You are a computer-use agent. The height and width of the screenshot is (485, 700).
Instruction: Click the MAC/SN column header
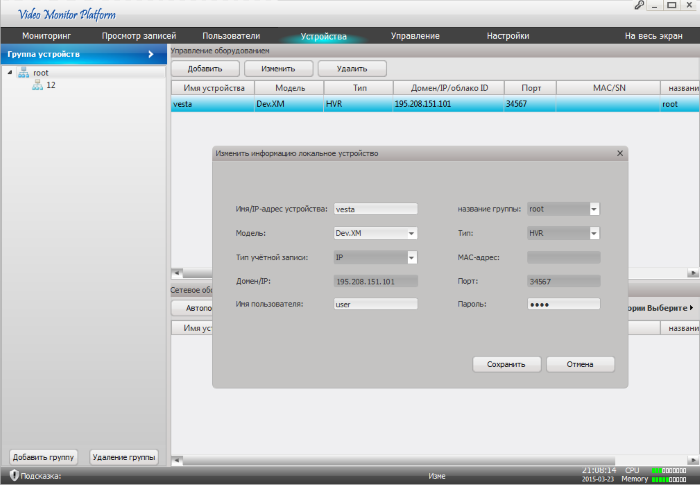pos(609,88)
